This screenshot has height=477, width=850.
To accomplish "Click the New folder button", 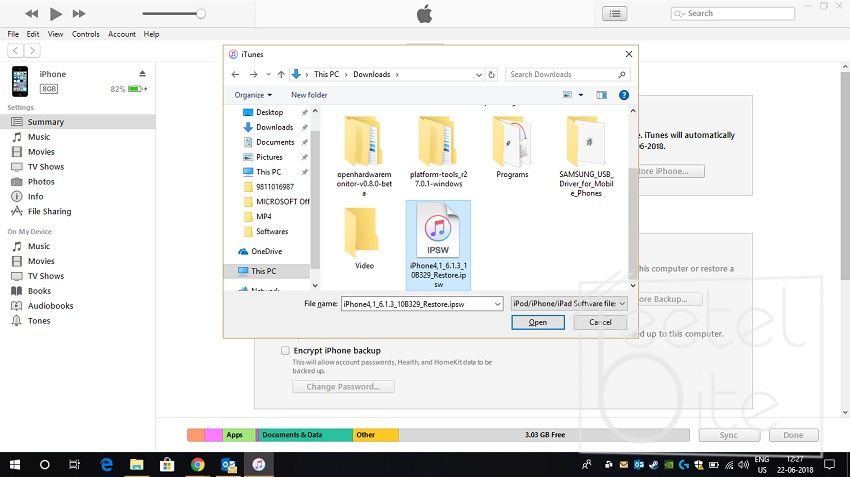I will click(x=309, y=95).
